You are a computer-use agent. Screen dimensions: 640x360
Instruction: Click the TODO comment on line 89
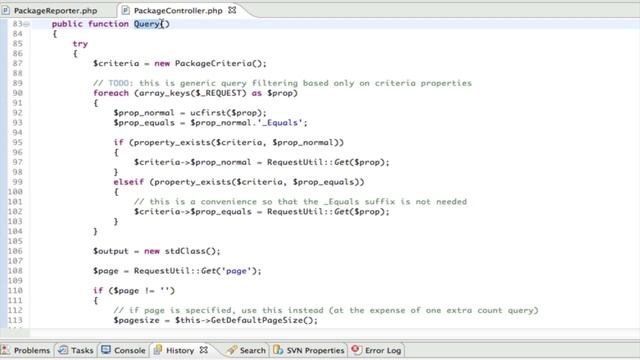pos(282,83)
